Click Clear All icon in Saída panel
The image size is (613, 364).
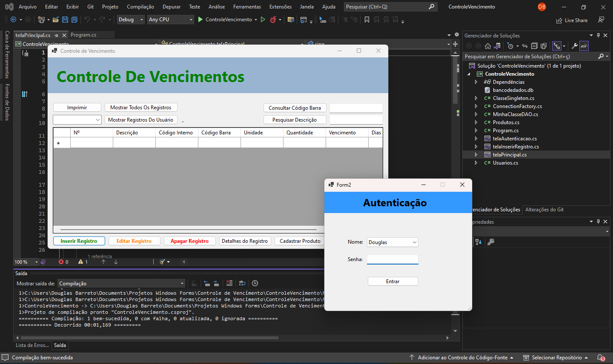[229, 283]
